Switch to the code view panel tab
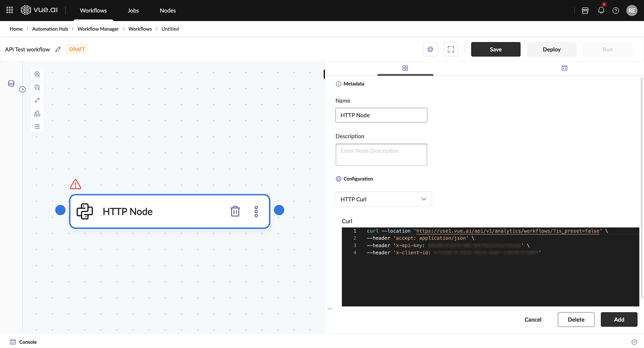 click(x=564, y=68)
